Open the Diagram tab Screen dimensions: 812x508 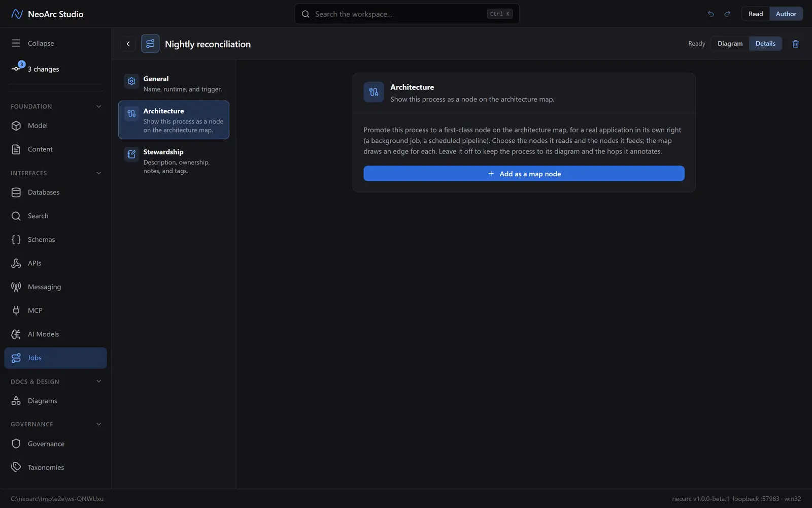(x=730, y=44)
